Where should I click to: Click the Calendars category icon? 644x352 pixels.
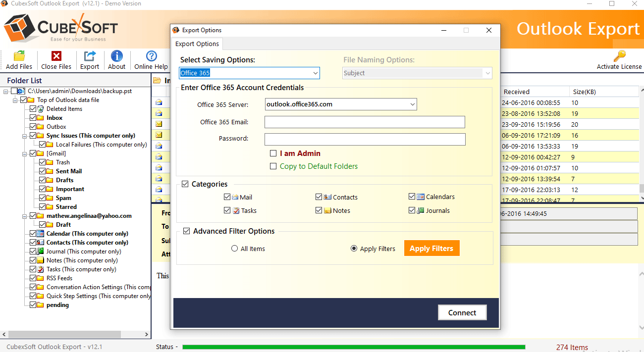click(421, 197)
